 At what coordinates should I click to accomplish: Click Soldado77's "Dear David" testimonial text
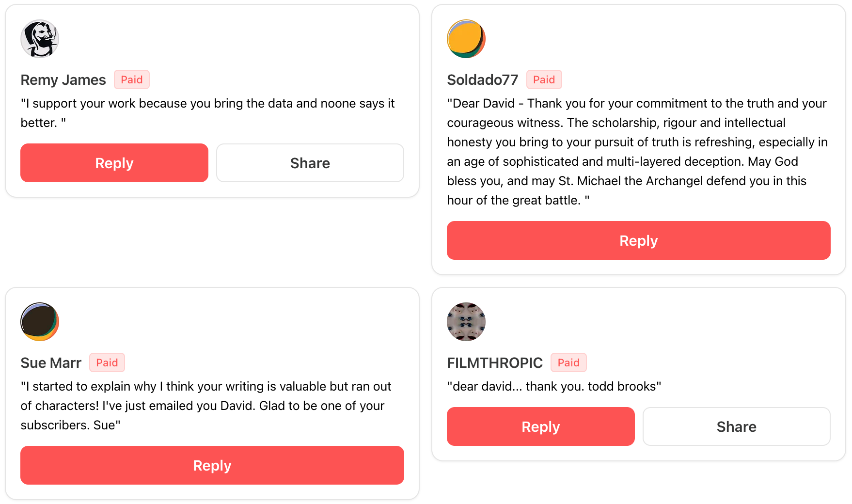click(x=637, y=152)
